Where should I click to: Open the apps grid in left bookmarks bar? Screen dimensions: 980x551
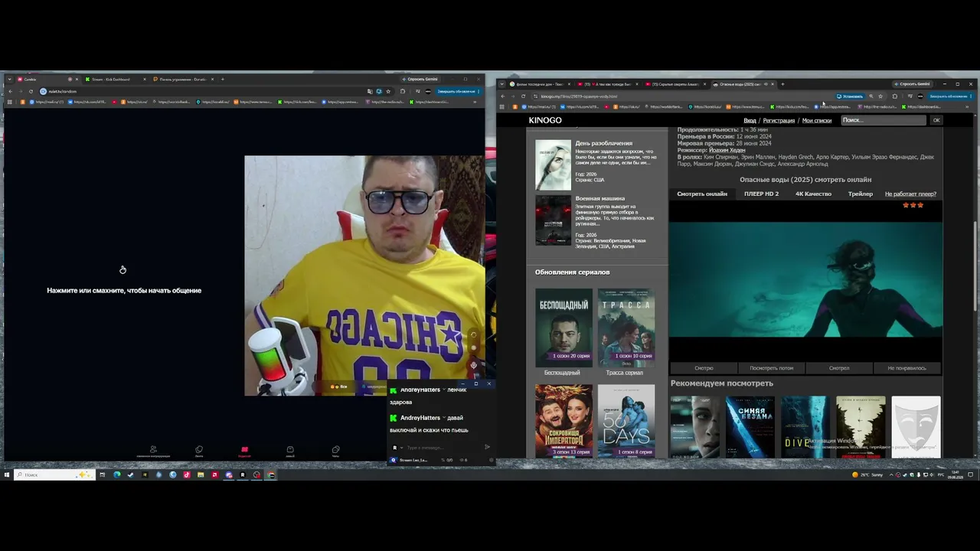click(x=9, y=102)
